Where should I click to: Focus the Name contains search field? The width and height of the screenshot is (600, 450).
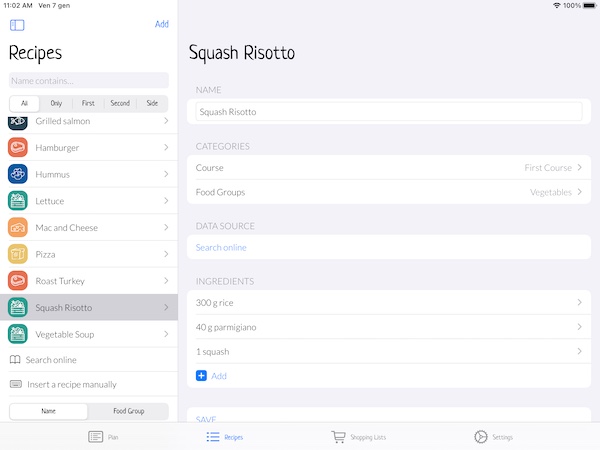click(89, 81)
